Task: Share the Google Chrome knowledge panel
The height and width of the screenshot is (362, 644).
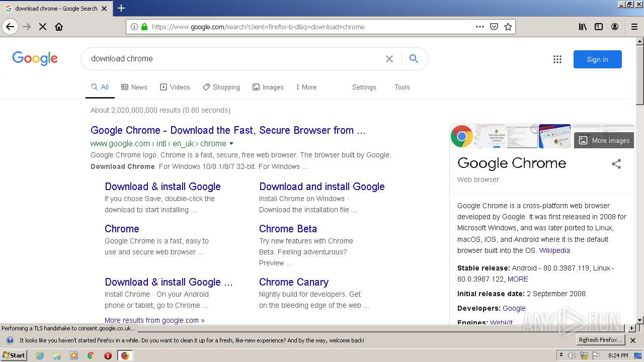Action: pos(616,164)
